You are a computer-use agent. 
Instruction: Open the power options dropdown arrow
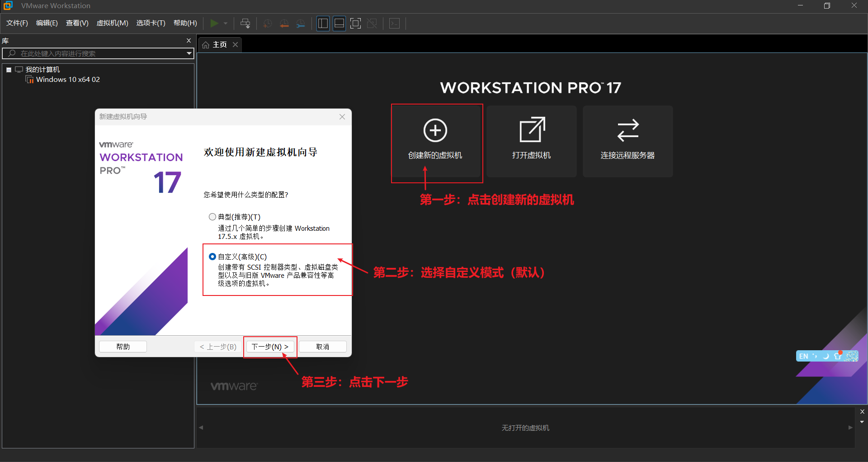226,24
